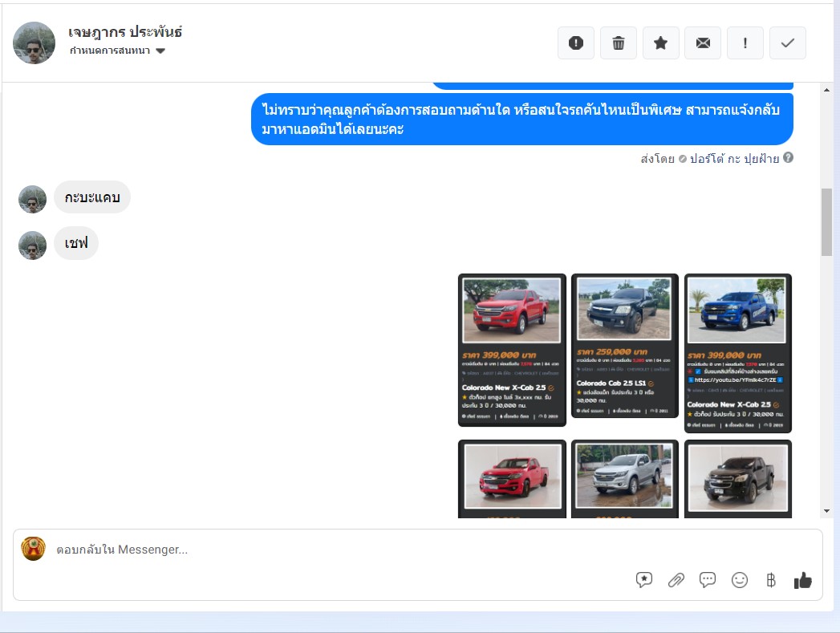The height and width of the screenshot is (633, 840).
Task: Attach a file with paperclip icon
Action: point(676,580)
